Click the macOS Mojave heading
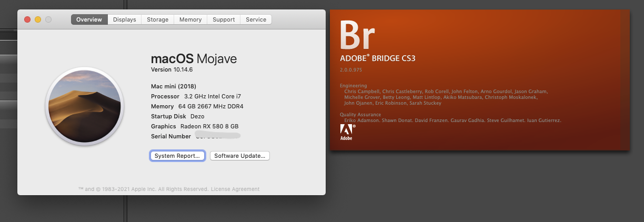This screenshot has width=644, height=222. tap(194, 58)
